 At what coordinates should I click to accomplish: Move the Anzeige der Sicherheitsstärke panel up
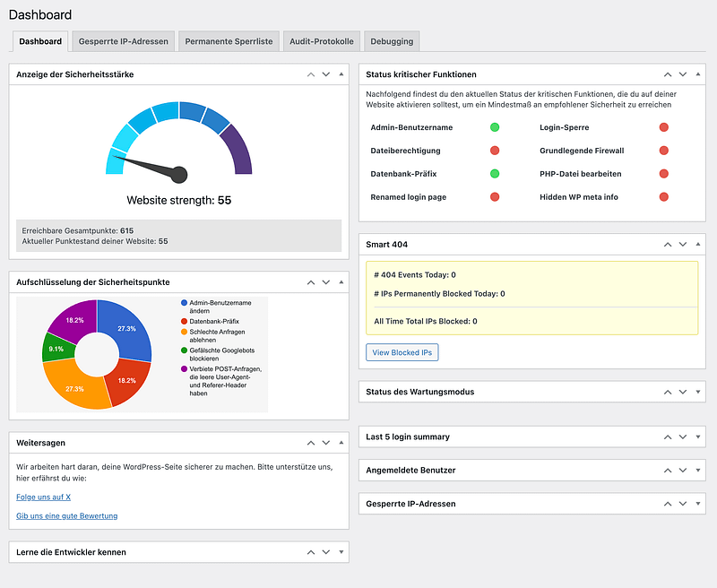[310, 74]
